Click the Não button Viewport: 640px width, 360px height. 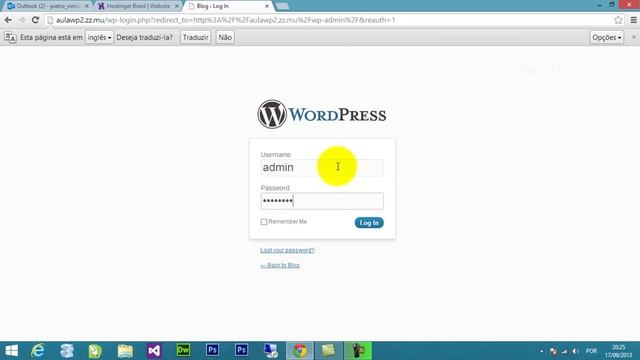tap(225, 37)
